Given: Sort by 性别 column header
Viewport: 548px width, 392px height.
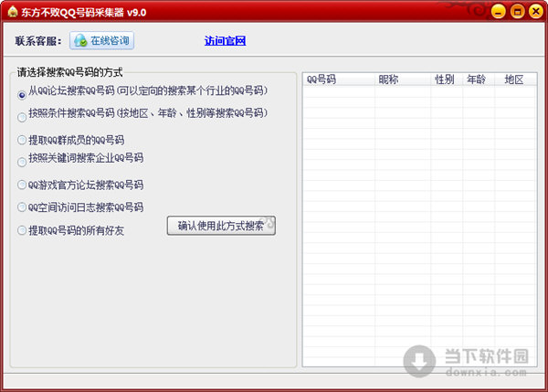Looking at the screenshot, I should pos(447,79).
